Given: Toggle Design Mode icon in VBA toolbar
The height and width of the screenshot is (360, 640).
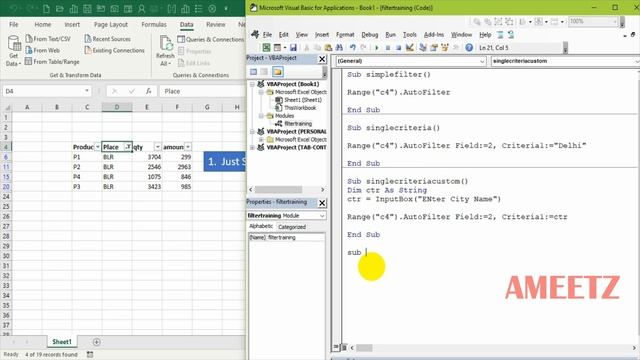Looking at the screenshot, I should pos(409,48).
